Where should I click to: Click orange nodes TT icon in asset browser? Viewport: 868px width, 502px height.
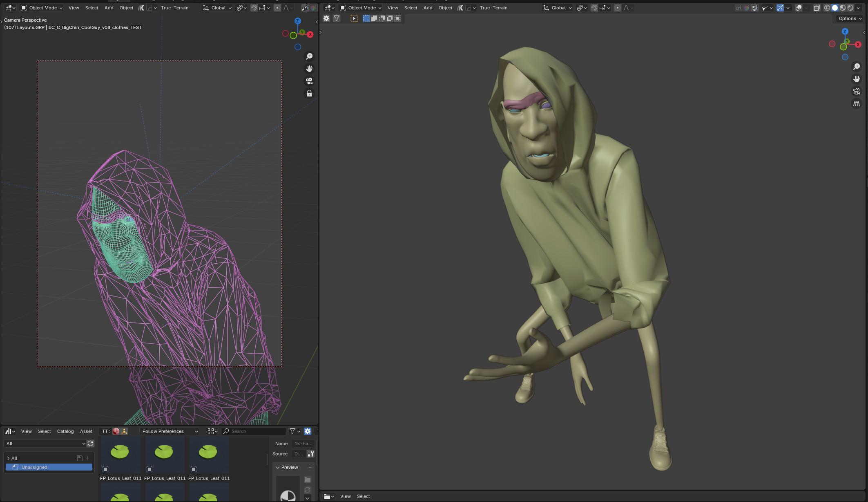124,431
